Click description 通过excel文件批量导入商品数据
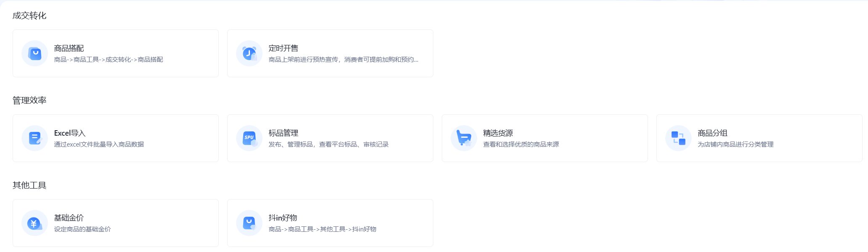This screenshot has width=868, height=252. coord(99,144)
